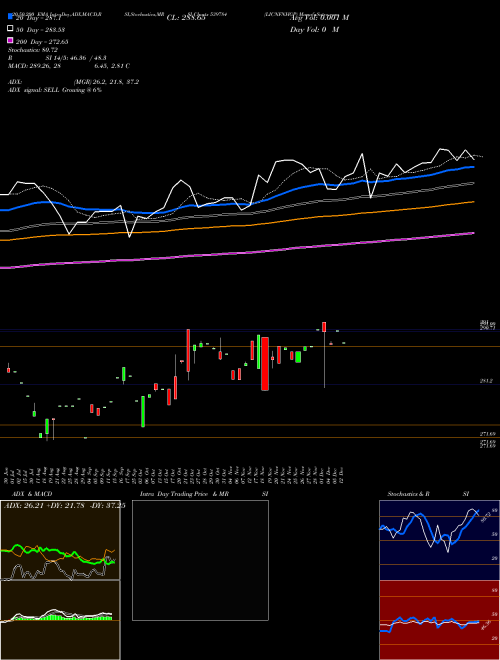The image size is (500, 660).
Task: Click the 'SI 14/5: 46.36 / 48.3' readout
Action: [x=76, y=58]
